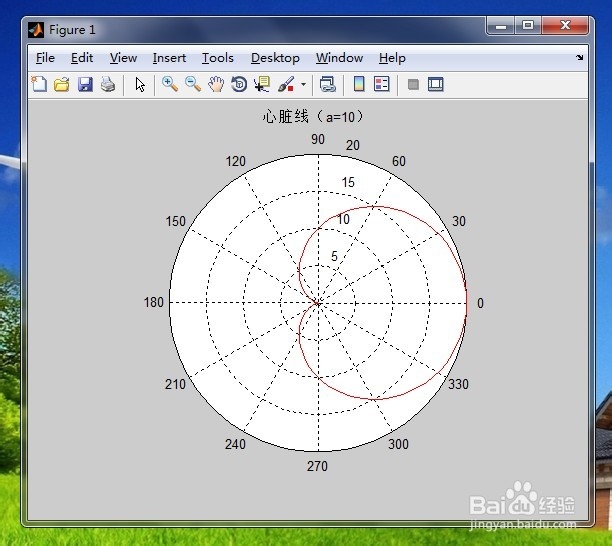Screen dimensions: 612x546
Task: Maximize the Figure 1 window
Action: tap(528, 26)
